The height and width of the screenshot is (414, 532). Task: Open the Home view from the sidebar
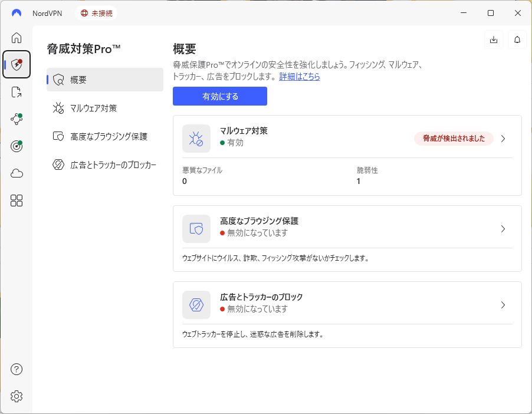16,38
